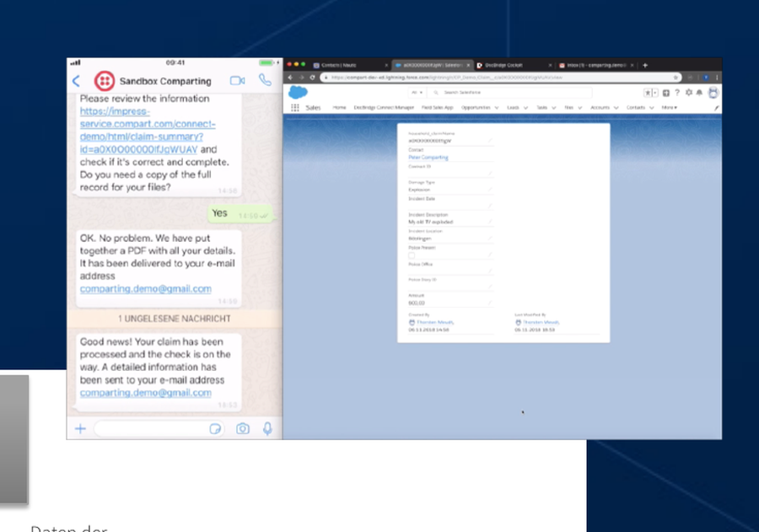
Task: Start a video call with Sandbox Comparting
Action: [x=237, y=80]
